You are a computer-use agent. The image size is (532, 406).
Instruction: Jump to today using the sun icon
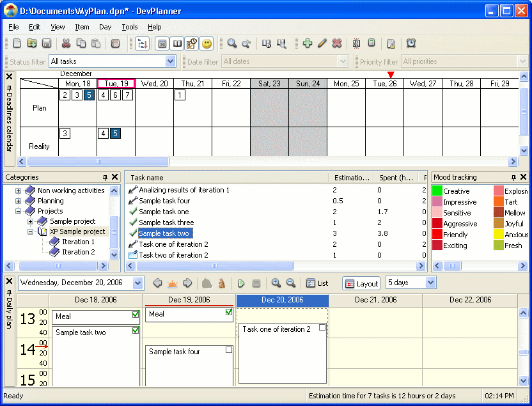click(x=173, y=283)
